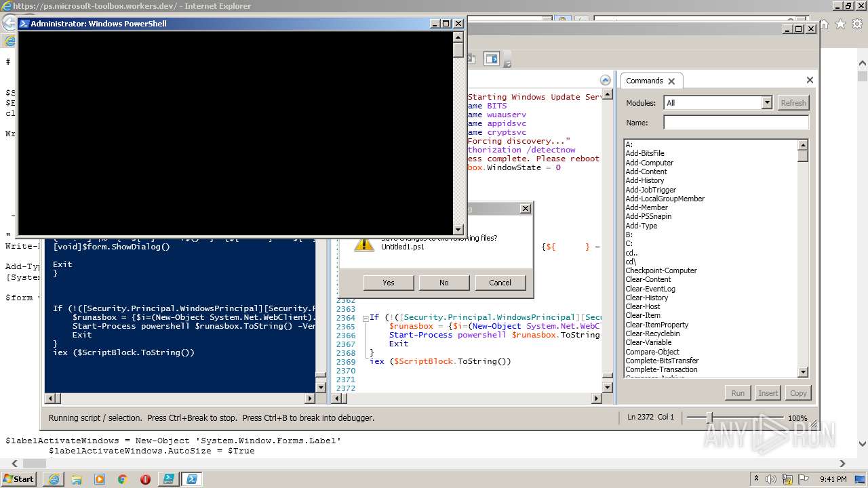This screenshot has height=488, width=868.
Task: Select Clear-Content command
Action: pyautogui.click(x=648, y=279)
